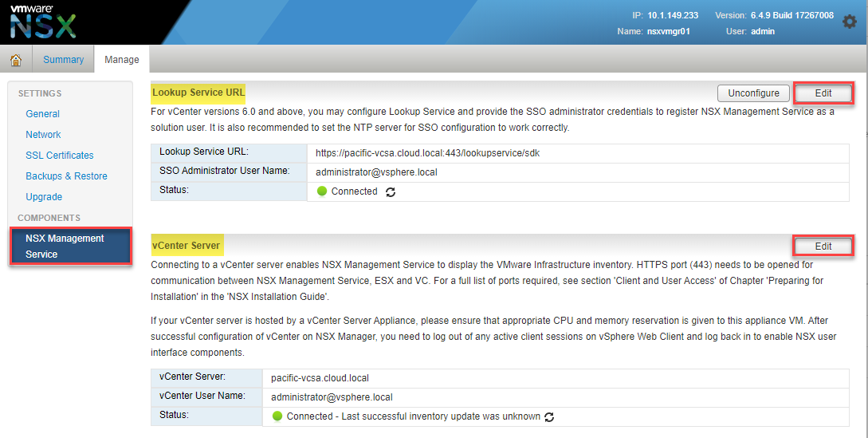Open SSL Certificates settings

tap(60, 156)
